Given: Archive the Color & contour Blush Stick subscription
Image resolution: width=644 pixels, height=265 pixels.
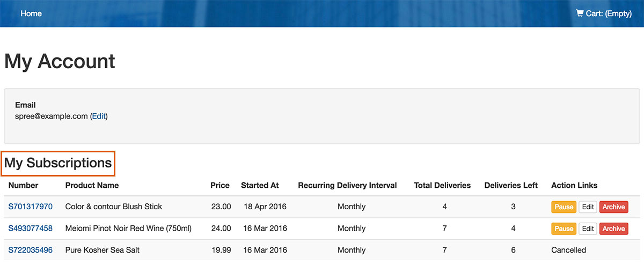Looking at the screenshot, I should pyautogui.click(x=613, y=207).
